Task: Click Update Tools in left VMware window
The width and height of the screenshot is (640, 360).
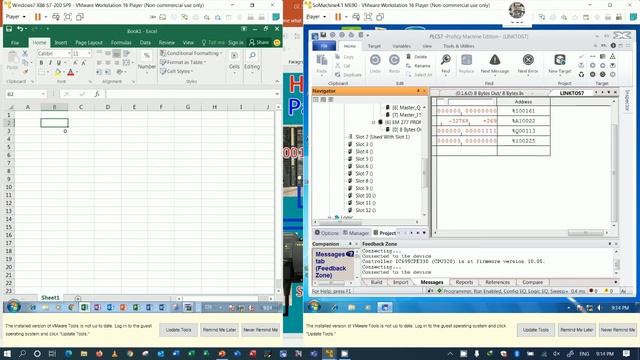Action: pyautogui.click(x=178, y=329)
